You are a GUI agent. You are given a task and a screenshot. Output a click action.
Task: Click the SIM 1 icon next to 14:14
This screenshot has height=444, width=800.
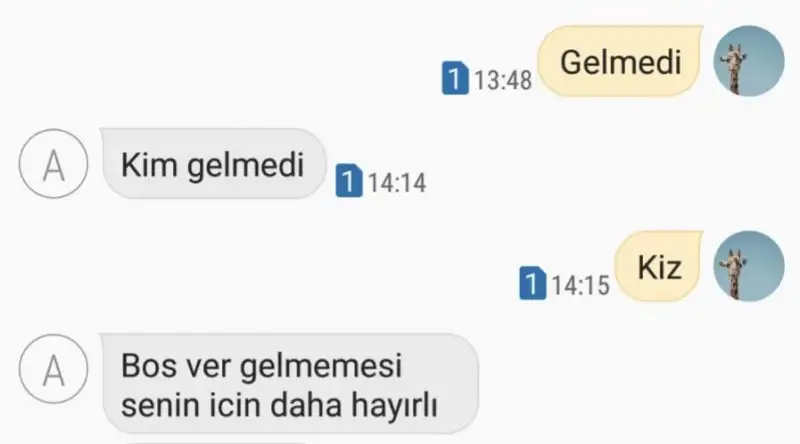click(349, 181)
